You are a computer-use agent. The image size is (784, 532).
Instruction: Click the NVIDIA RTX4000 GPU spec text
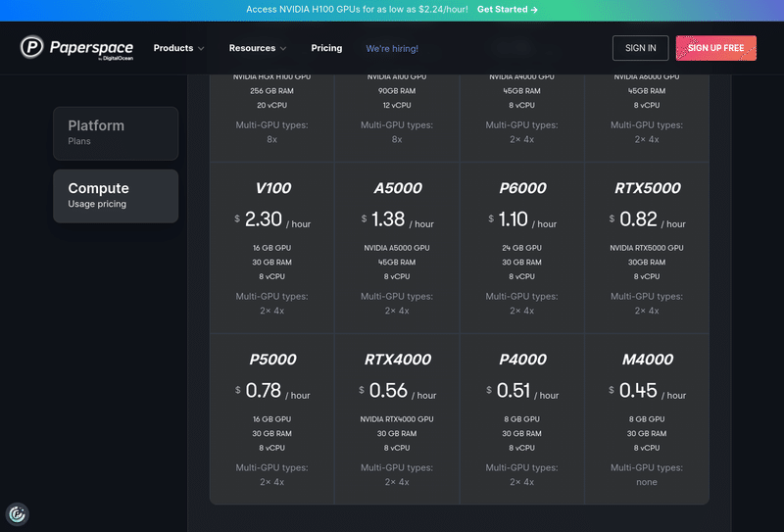(397, 419)
